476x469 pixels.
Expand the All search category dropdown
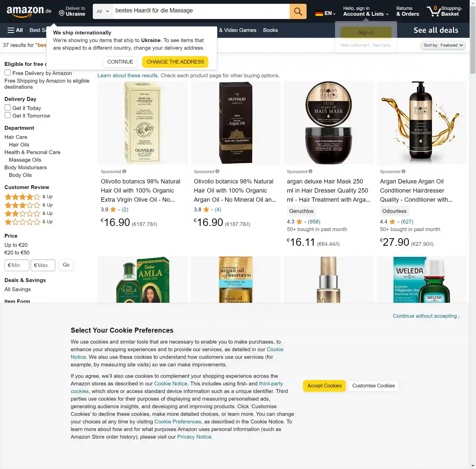102,11
